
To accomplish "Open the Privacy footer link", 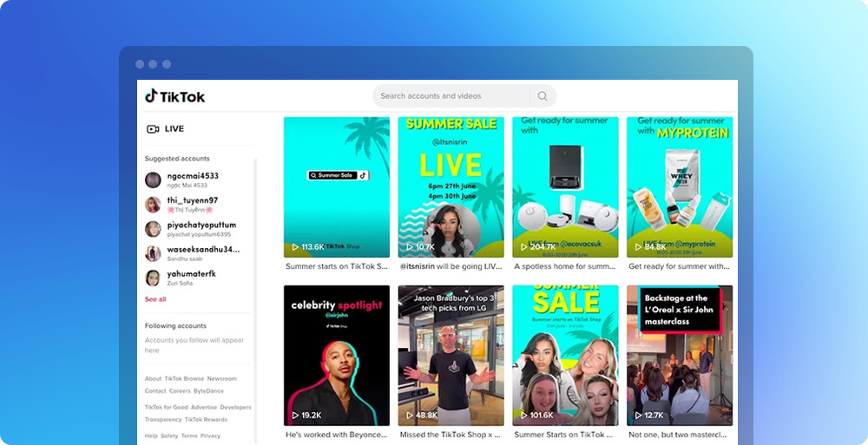I will [x=210, y=436].
